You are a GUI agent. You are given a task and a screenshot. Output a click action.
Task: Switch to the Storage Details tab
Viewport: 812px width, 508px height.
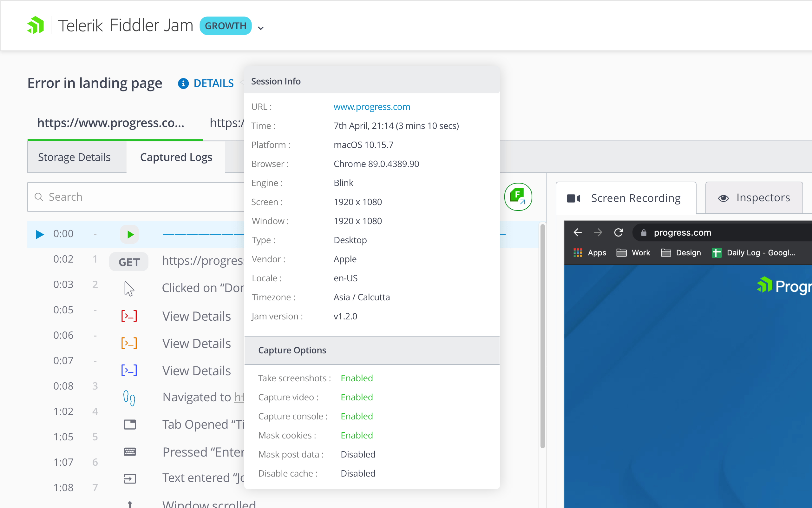(x=74, y=157)
